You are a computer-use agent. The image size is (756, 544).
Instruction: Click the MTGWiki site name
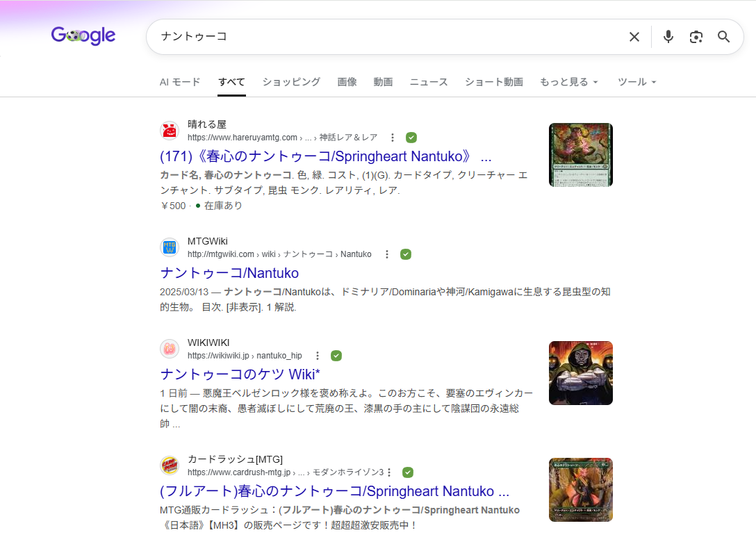208,241
